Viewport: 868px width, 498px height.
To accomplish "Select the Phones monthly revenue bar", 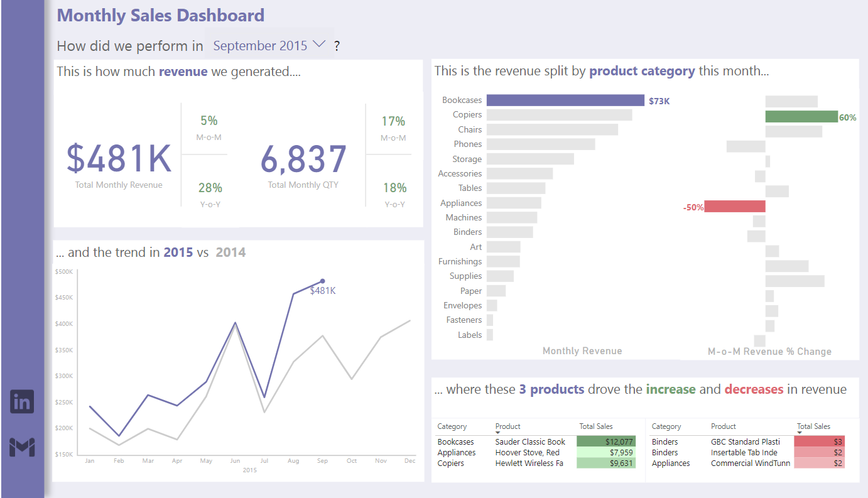I will click(540, 144).
